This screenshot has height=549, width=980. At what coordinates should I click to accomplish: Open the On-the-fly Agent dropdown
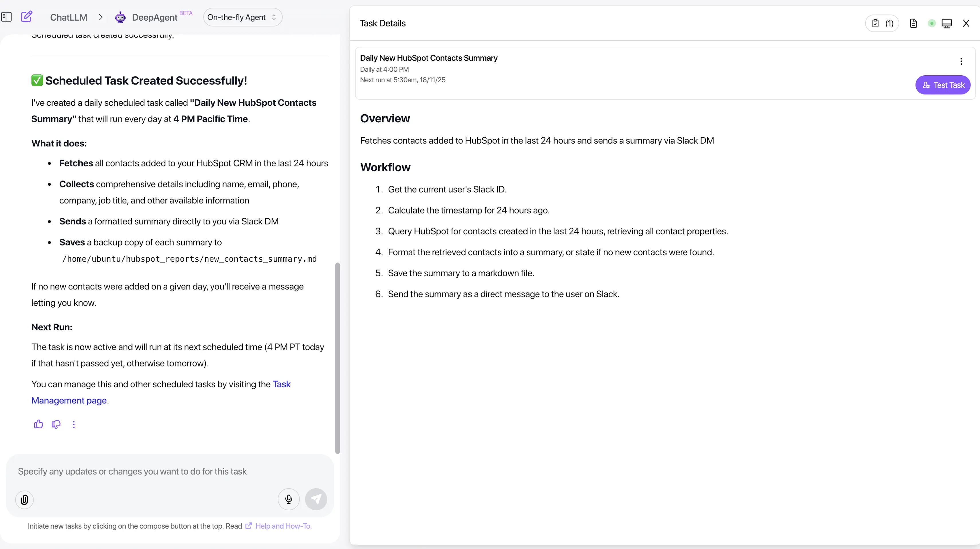(242, 17)
